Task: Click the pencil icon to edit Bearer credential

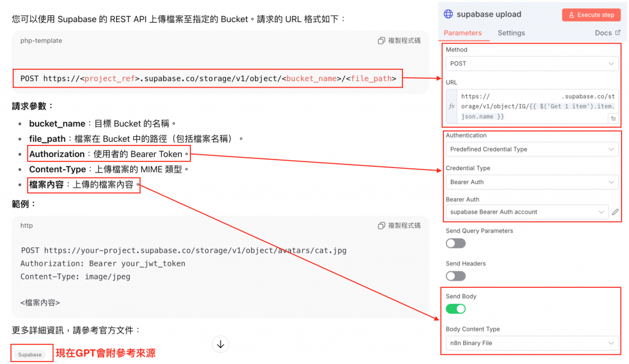Action: 615,212
